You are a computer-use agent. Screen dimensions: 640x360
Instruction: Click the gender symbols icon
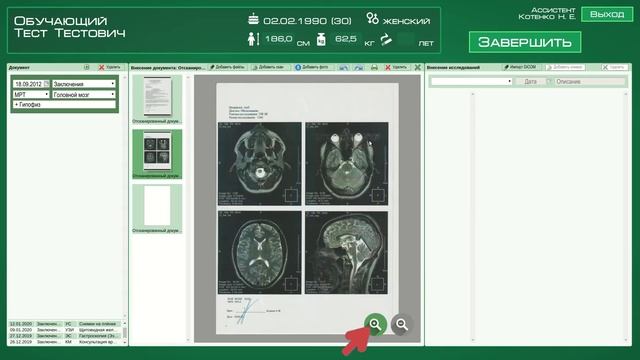point(372,18)
